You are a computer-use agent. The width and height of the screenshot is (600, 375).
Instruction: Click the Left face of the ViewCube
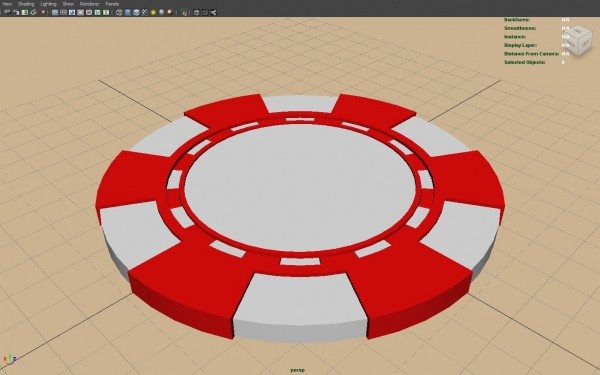(585, 44)
